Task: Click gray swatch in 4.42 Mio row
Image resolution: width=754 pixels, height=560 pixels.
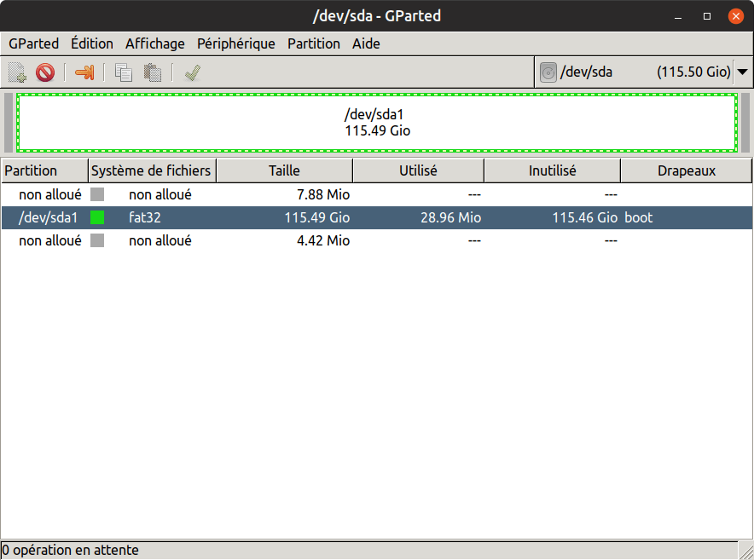Action: tap(97, 240)
